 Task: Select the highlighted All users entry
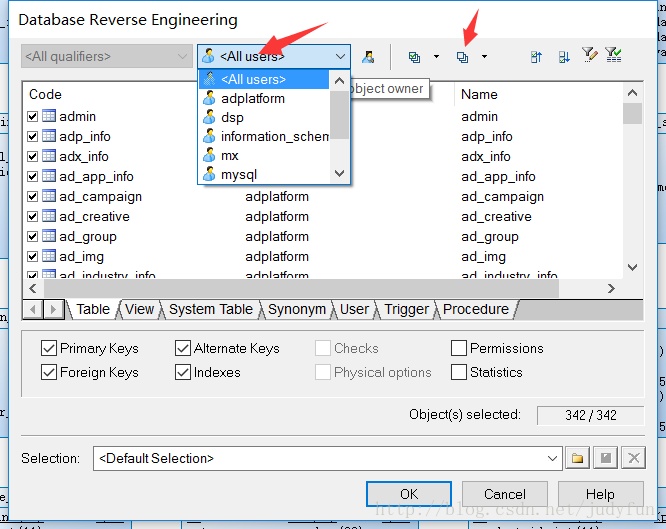pos(264,79)
